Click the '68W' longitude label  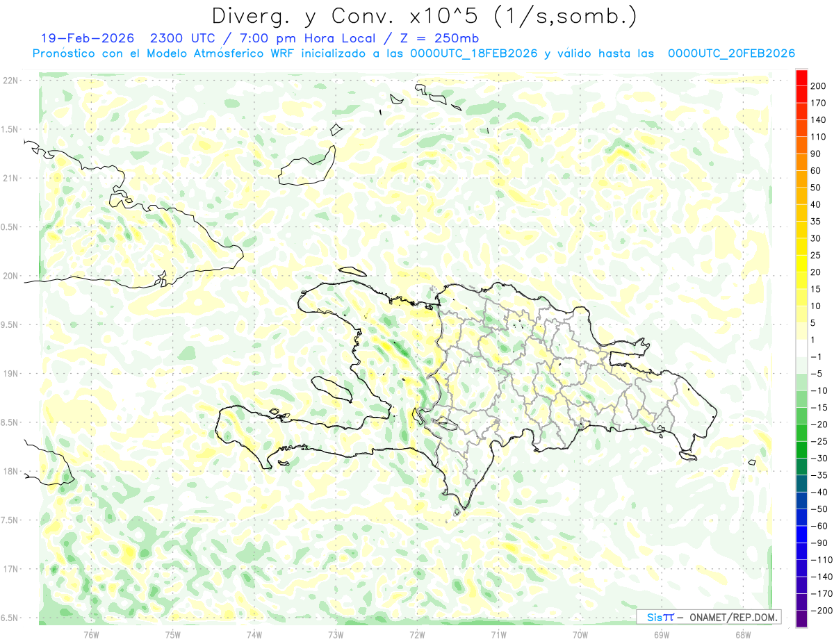coord(743,635)
